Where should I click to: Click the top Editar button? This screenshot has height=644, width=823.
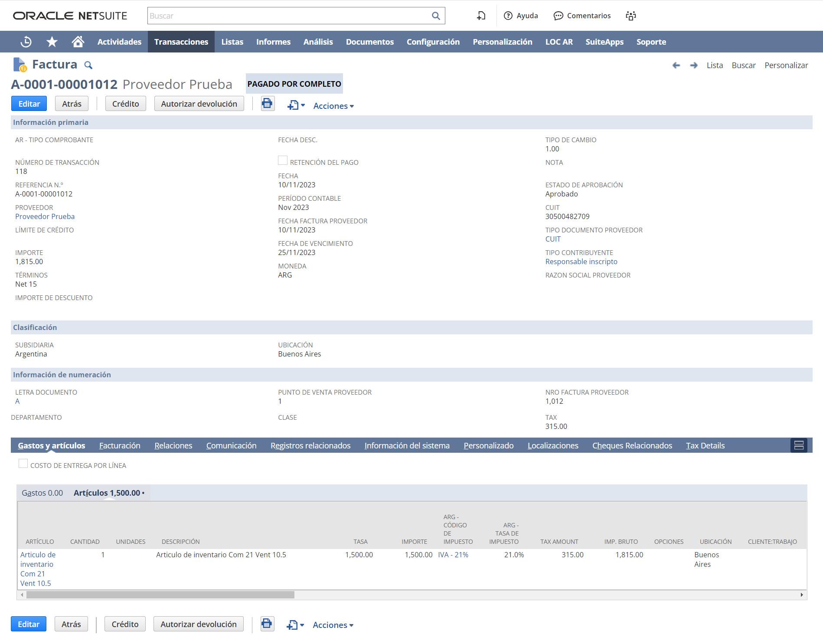click(x=29, y=104)
